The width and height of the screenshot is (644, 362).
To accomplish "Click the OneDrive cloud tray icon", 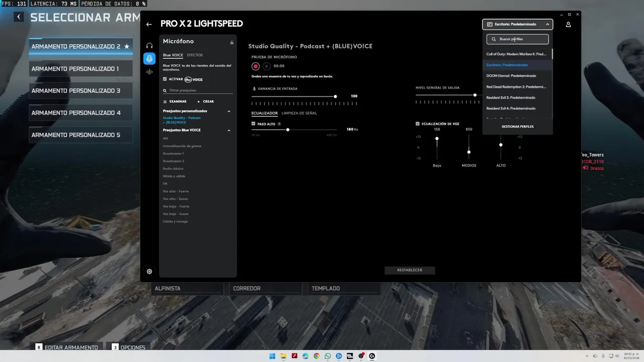I will (596, 356).
